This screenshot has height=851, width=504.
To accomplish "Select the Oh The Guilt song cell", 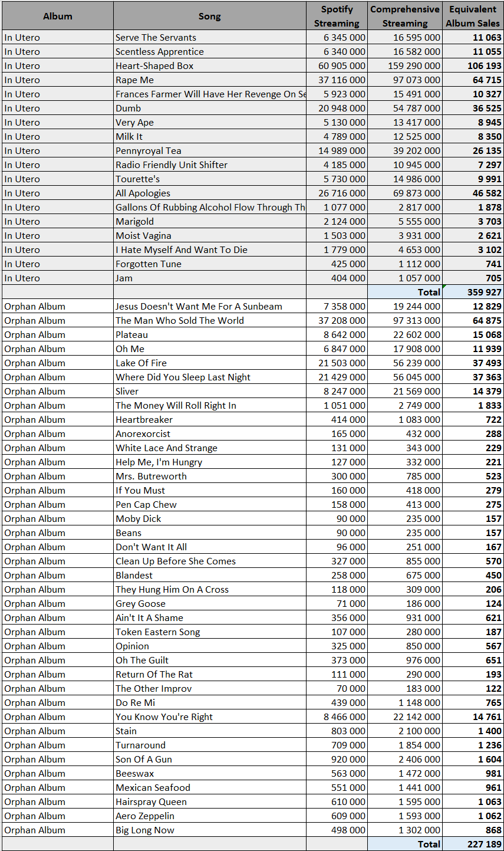I will (209, 660).
